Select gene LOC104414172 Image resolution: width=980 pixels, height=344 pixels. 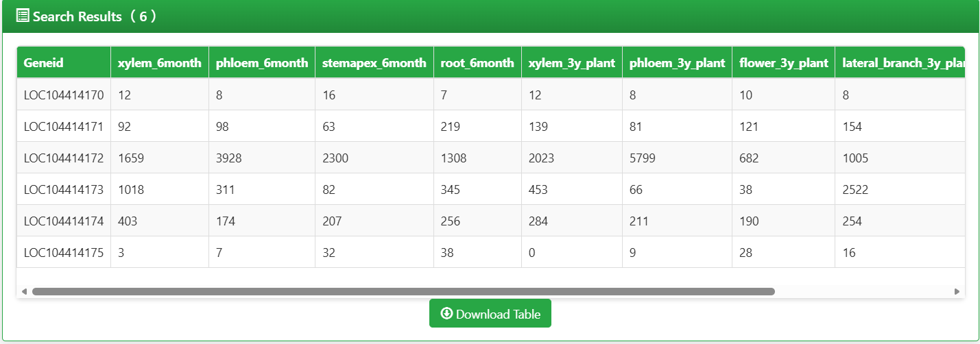[x=64, y=158]
